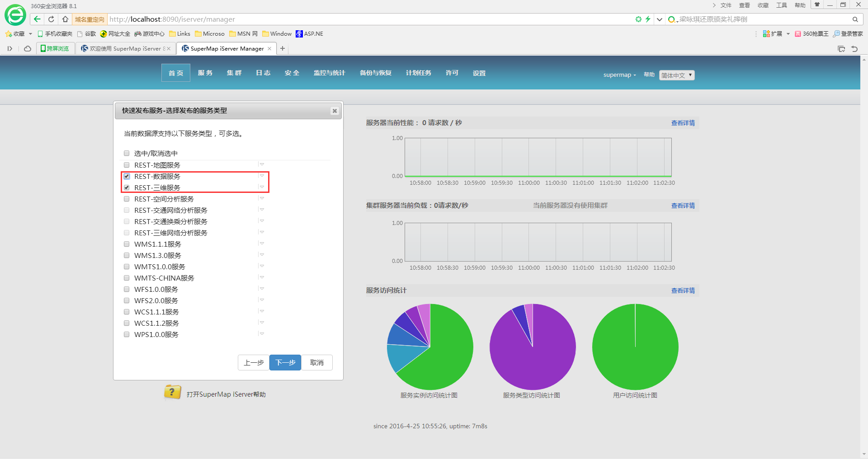The width and height of the screenshot is (868, 459).
Task: Expand the WMS1.3.0服务 row arrow
Action: [x=261, y=254]
